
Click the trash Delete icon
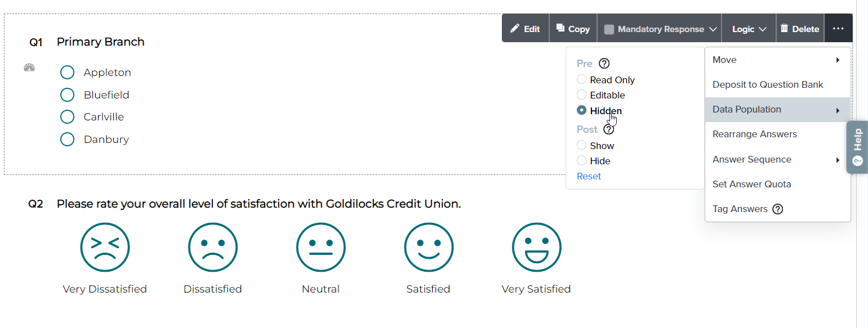tap(784, 28)
